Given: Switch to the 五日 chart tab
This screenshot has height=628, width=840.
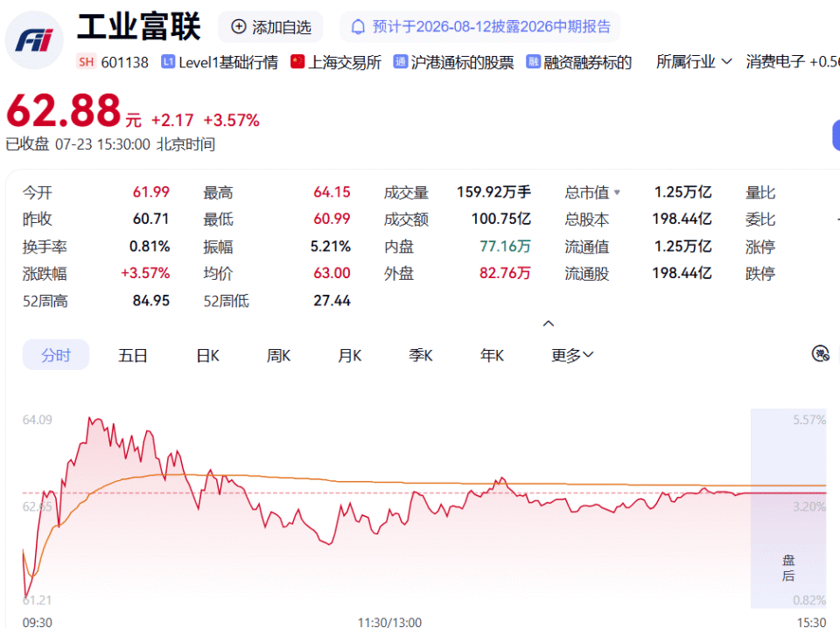Looking at the screenshot, I should (132, 355).
